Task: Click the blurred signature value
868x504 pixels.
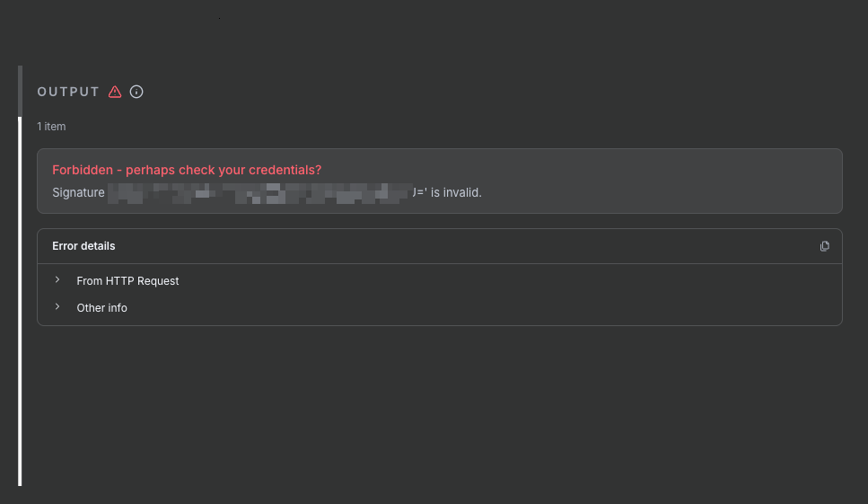Action: click(260, 193)
